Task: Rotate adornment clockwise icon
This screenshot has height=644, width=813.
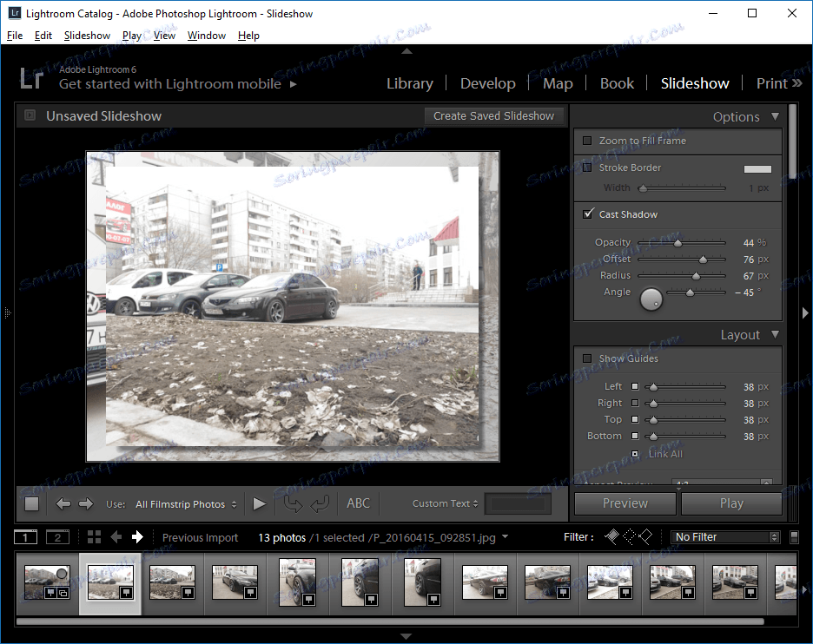Action: [x=320, y=503]
